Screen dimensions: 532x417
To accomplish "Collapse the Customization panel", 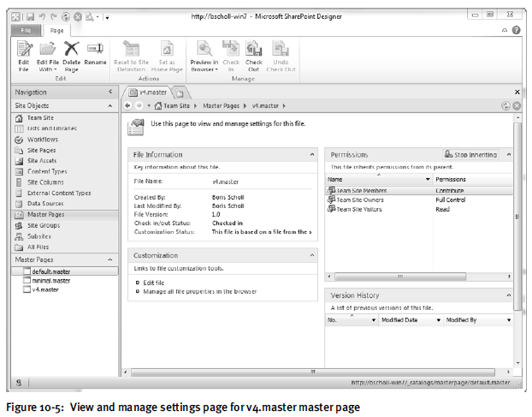I will pyautogui.click(x=312, y=255).
